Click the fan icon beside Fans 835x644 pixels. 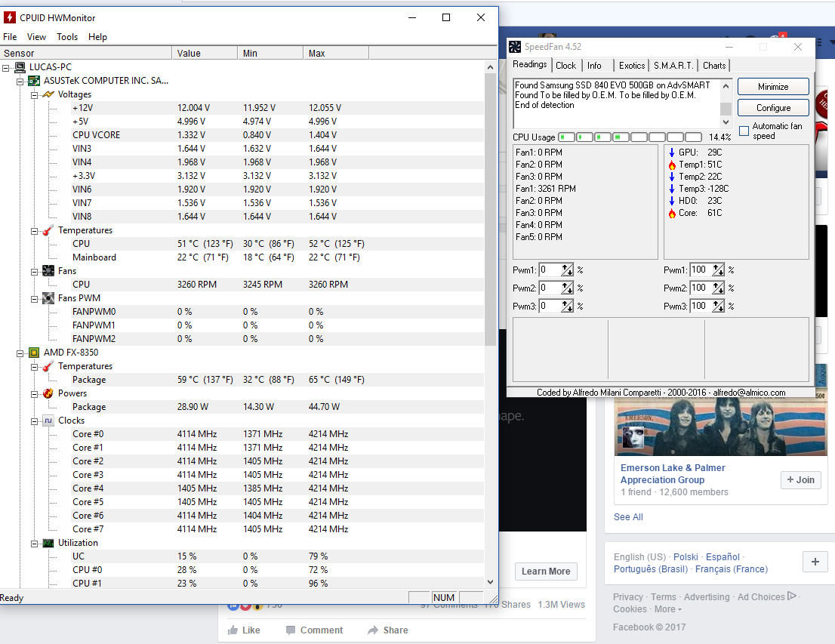pos(48,270)
